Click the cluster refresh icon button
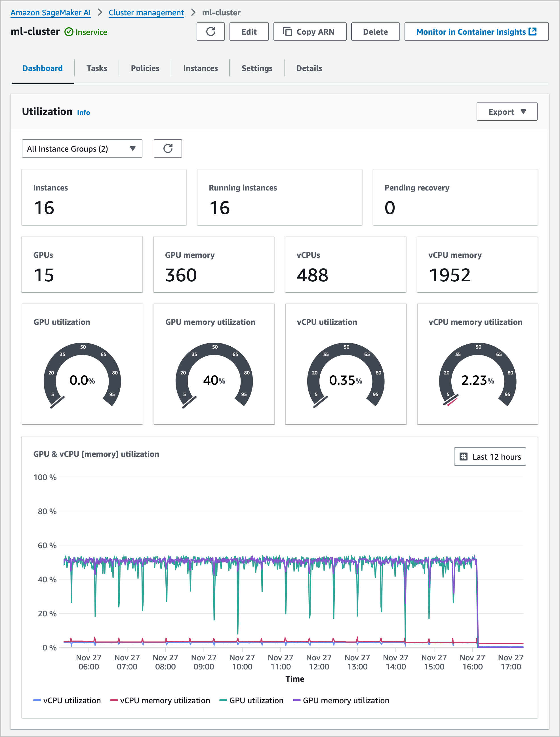Image resolution: width=560 pixels, height=737 pixels. click(x=210, y=32)
